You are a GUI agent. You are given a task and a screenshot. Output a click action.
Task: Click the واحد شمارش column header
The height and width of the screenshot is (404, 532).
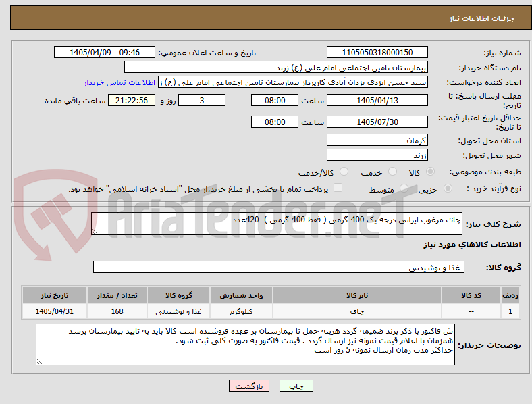[241, 295]
